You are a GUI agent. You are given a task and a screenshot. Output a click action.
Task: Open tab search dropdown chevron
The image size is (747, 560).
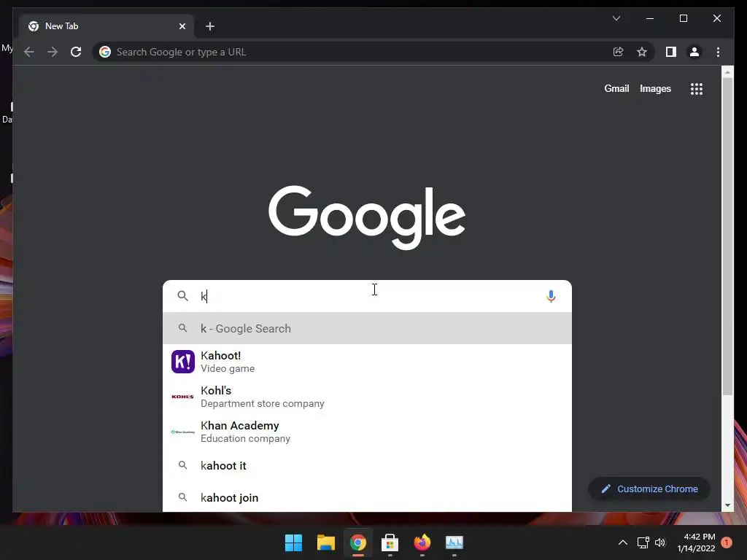[x=616, y=18]
